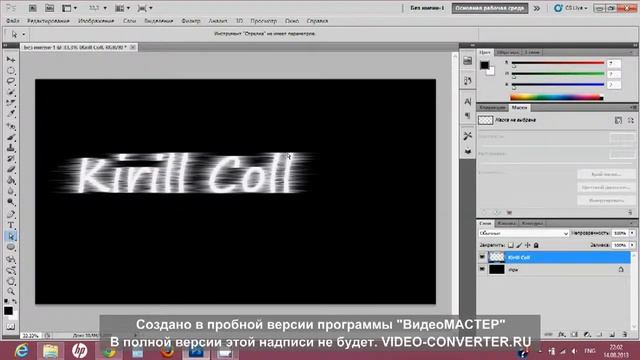The image size is (640, 360).
Task: Launch Adobe Bridge from application bar
Action: click(32, 8)
